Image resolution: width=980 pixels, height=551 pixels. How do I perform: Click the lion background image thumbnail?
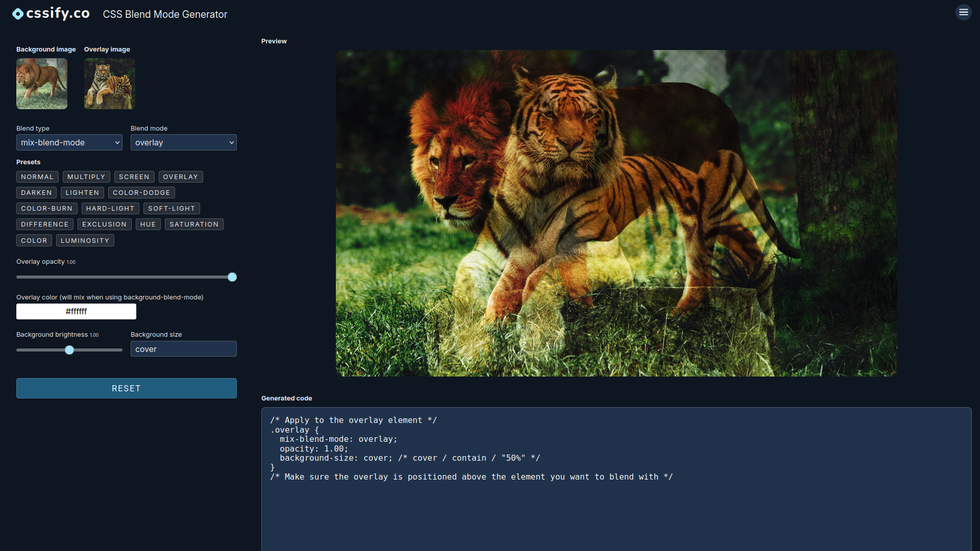(41, 83)
